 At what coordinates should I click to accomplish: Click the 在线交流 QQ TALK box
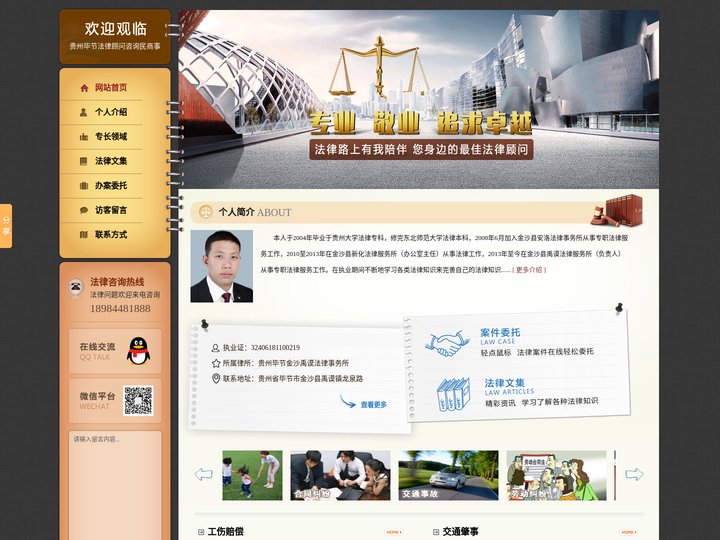(115, 351)
